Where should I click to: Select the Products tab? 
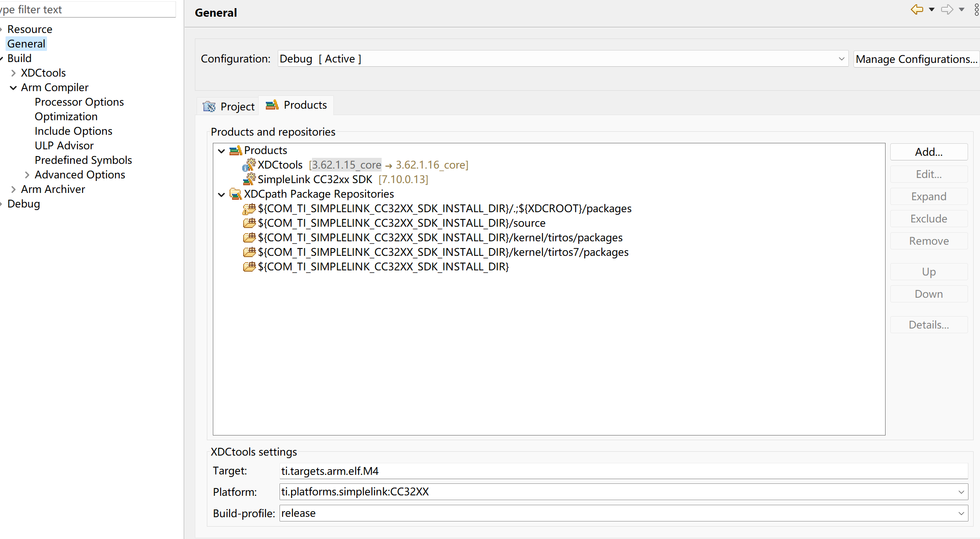[297, 105]
